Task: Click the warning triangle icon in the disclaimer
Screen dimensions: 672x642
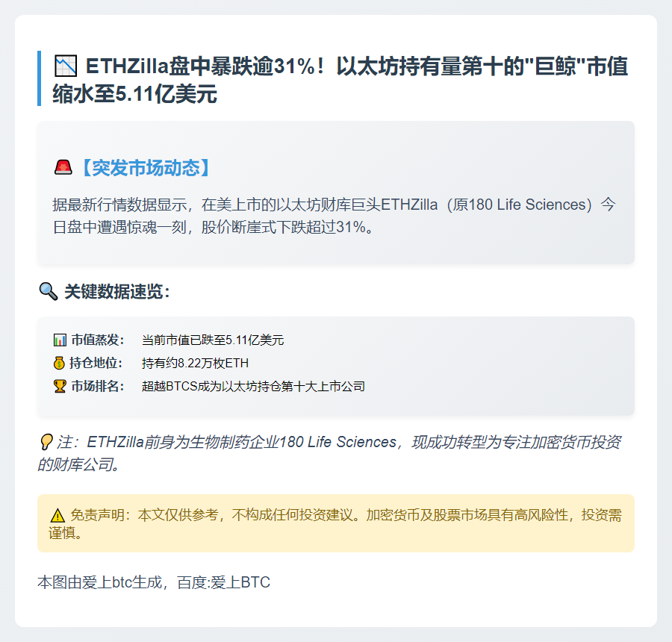Action: pyautogui.click(x=57, y=515)
